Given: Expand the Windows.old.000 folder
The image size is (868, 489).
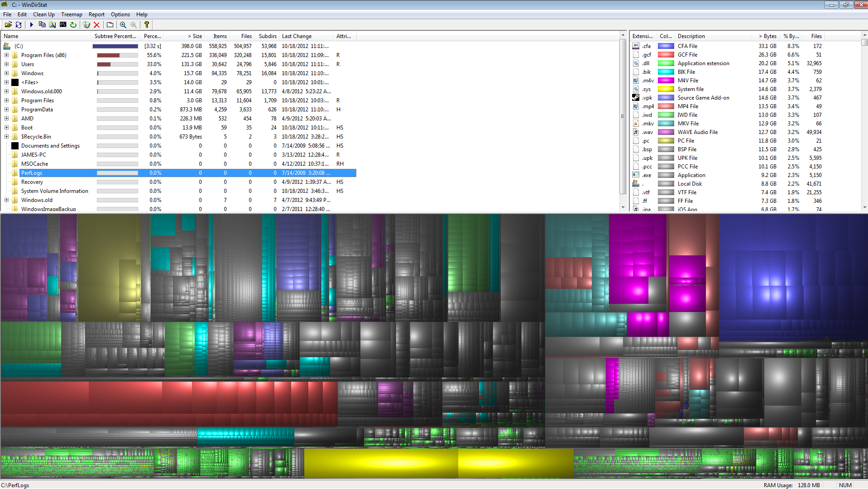Looking at the screenshot, I should pyautogui.click(x=7, y=91).
